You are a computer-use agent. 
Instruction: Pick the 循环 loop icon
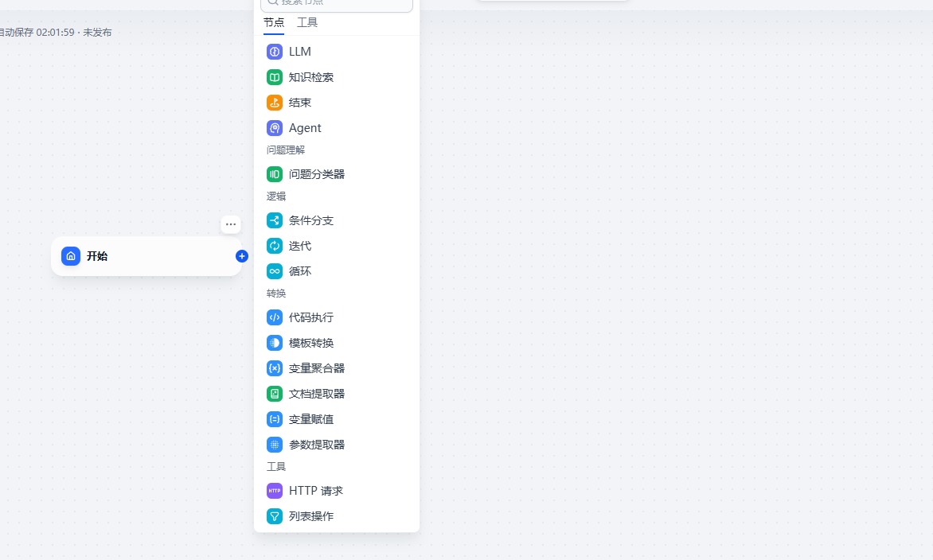(x=275, y=271)
